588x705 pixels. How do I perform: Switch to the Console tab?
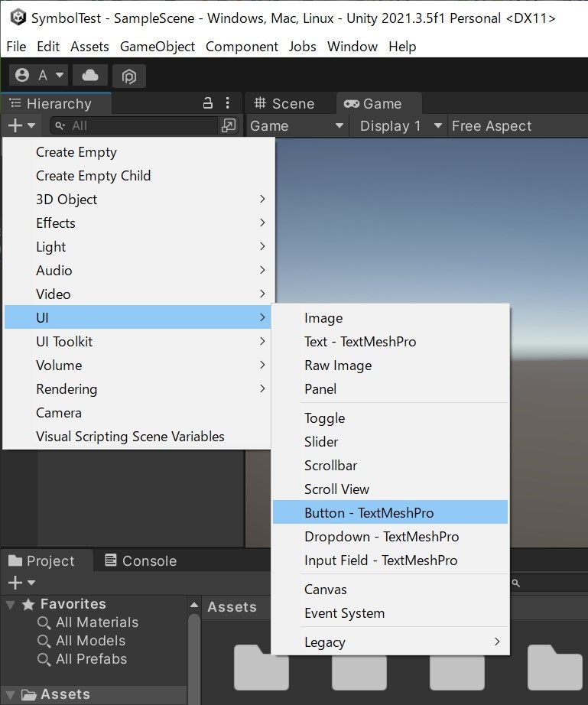tap(141, 560)
